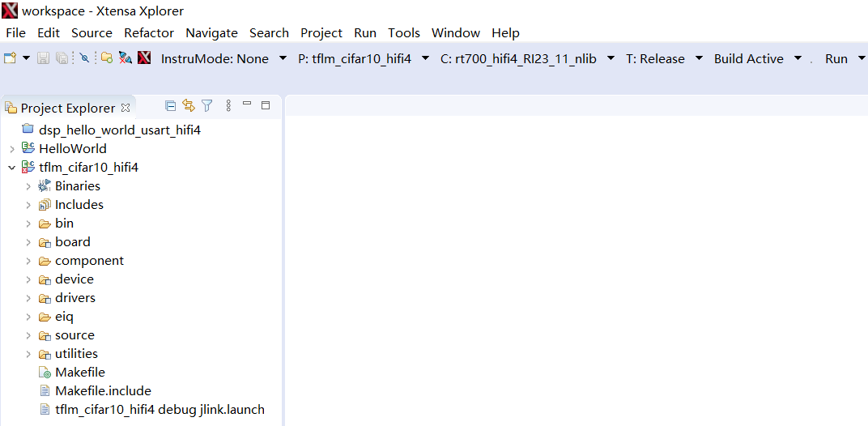Select Makefile.include in project tree

click(x=103, y=391)
